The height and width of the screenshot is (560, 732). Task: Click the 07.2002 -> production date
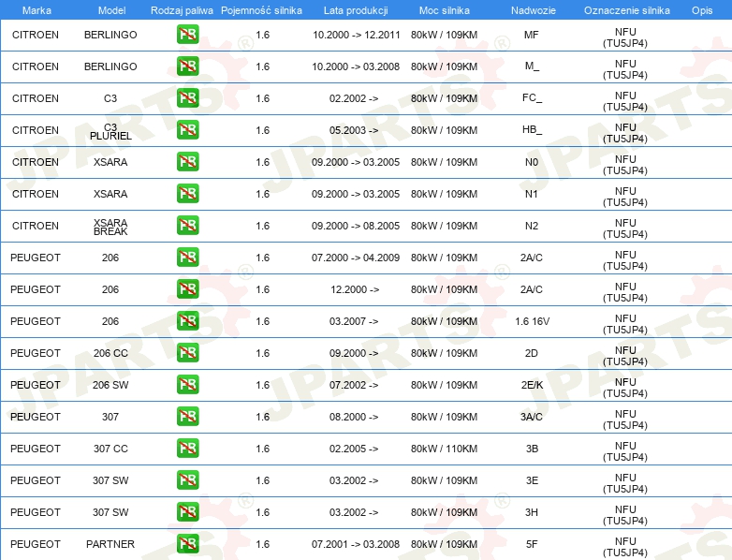[x=354, y=385]
